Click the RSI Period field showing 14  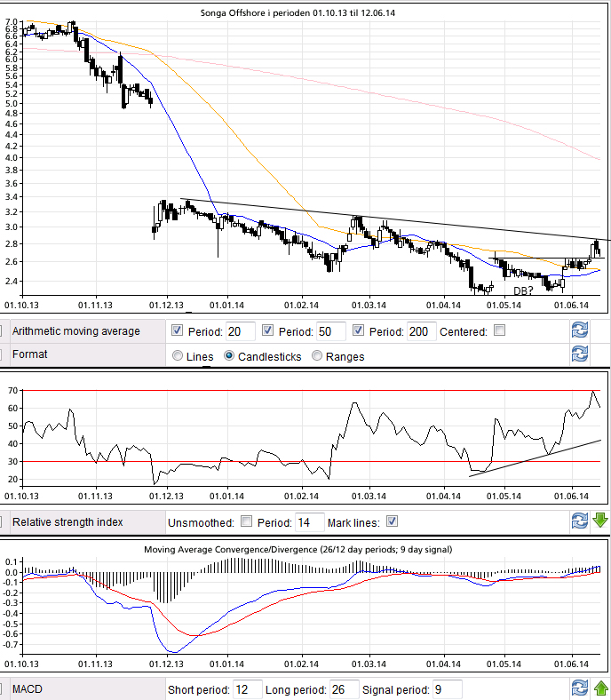(309, 521)
